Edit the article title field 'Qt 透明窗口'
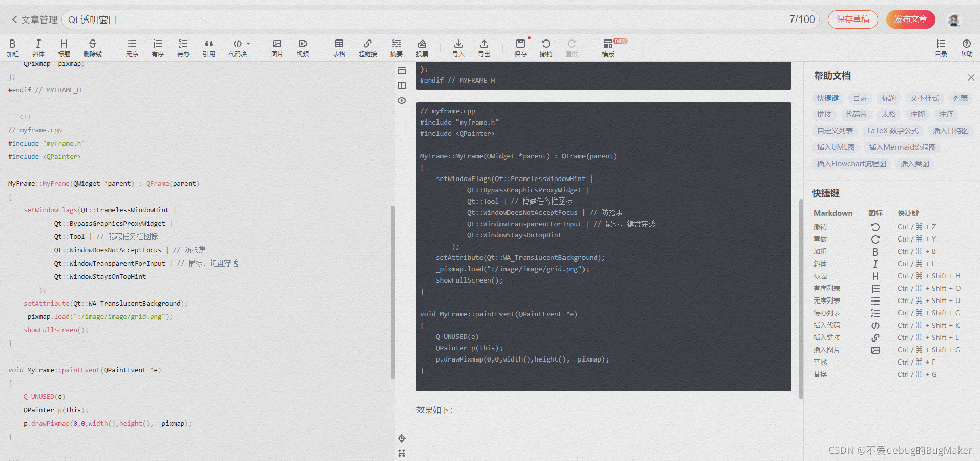 click(x=441, y=19)
